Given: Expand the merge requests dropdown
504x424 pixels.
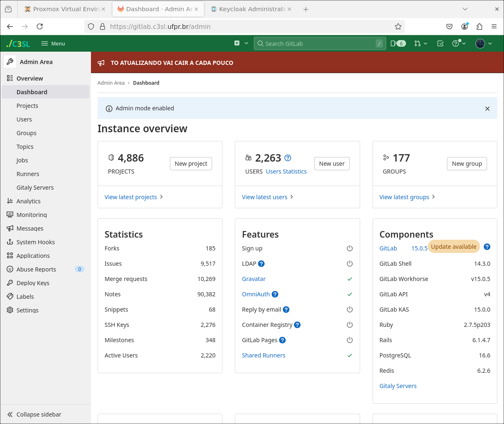Looking at the screenshot, I should [x=420, y=43].
